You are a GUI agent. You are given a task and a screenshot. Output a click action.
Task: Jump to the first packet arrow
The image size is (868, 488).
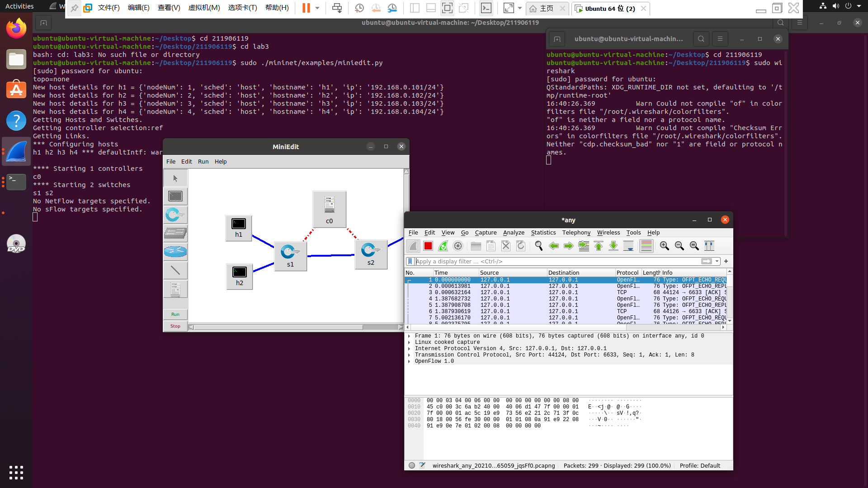599,246
